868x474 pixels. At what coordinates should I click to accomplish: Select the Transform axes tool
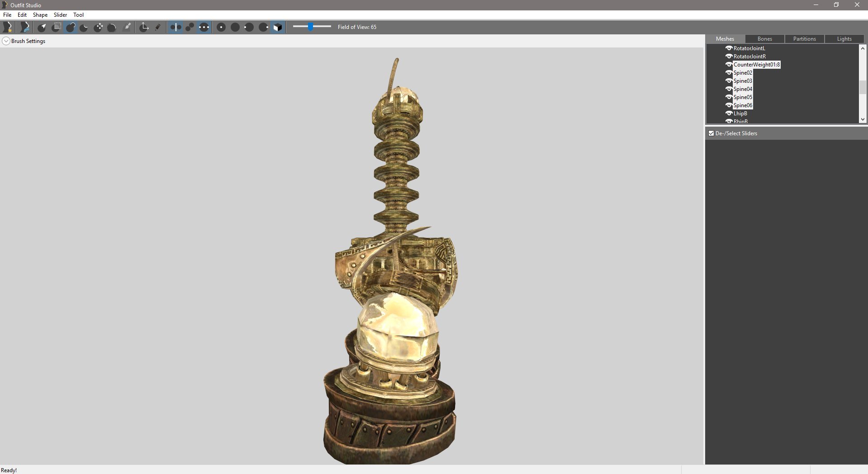[x=144, y=27]
